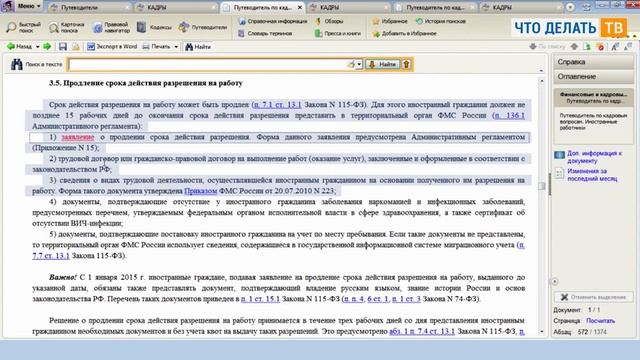Expand the search text history dropdown
This screenshot has width=640, height=360.
pos(359,64)
